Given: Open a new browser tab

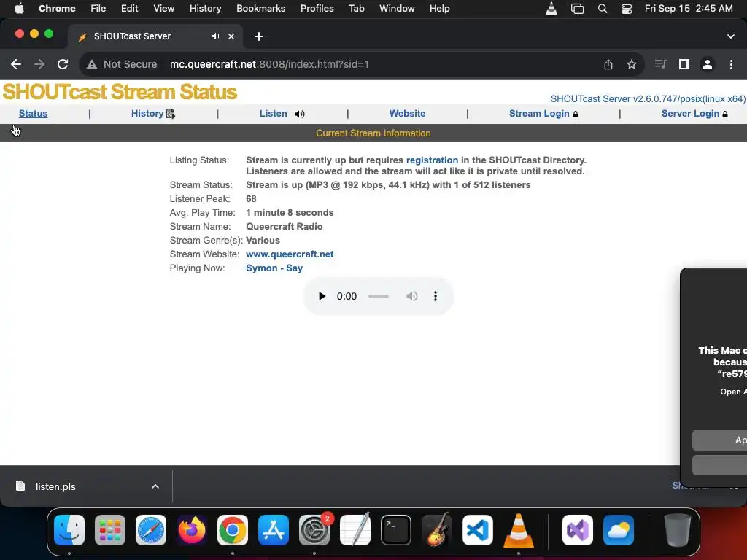Looking at the screenshot, I should [259, 36].
